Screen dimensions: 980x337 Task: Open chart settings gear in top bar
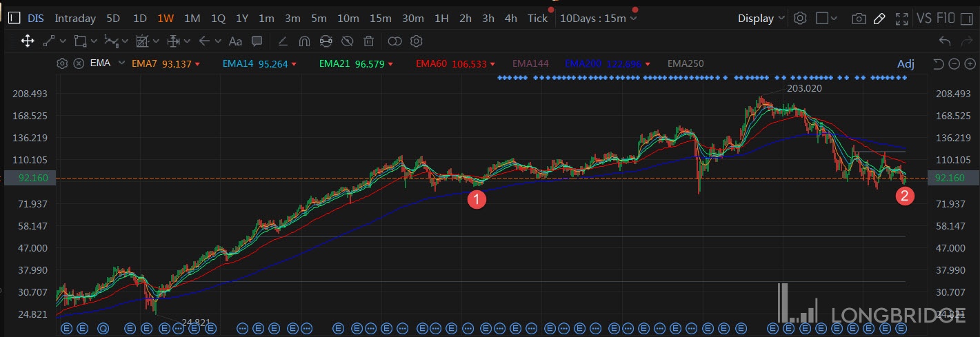pos(800,19)
